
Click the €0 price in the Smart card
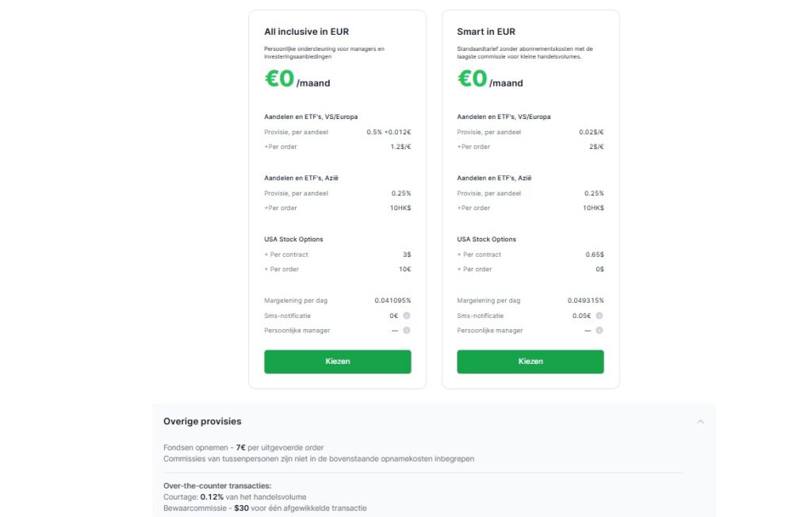[470, 79]
